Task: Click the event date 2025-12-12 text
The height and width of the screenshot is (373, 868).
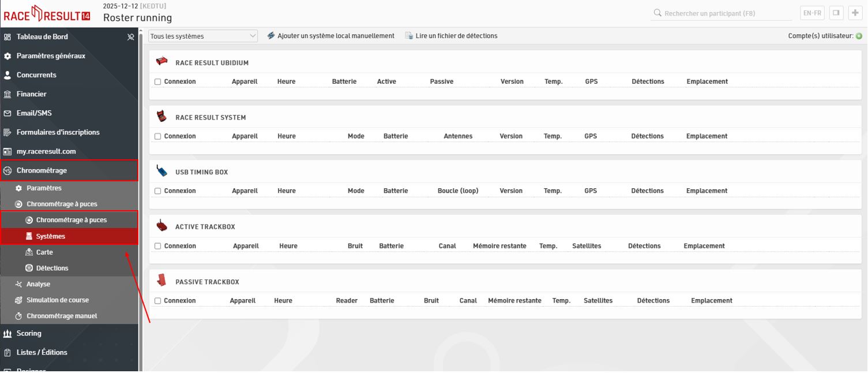Action: [120, 6]
